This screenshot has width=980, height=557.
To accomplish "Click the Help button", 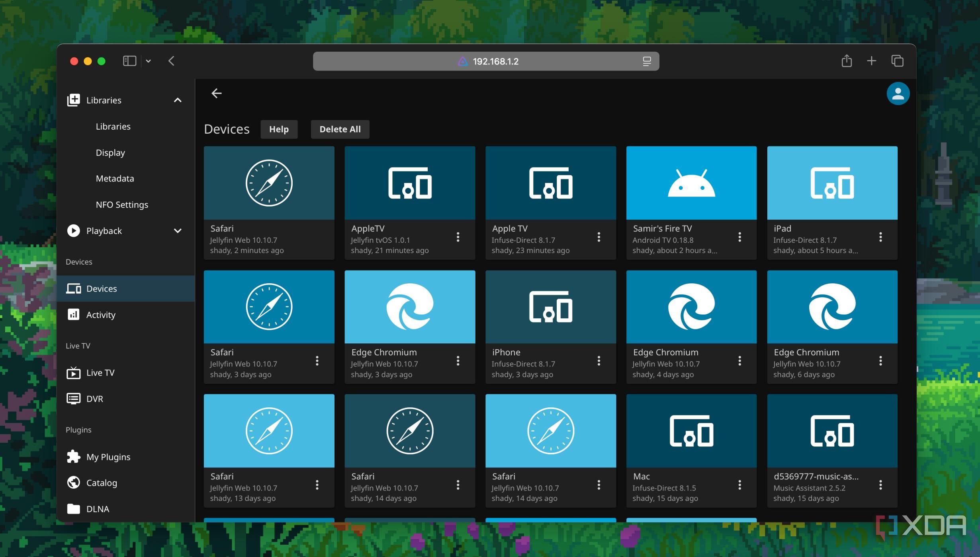I will pos(279,129).
